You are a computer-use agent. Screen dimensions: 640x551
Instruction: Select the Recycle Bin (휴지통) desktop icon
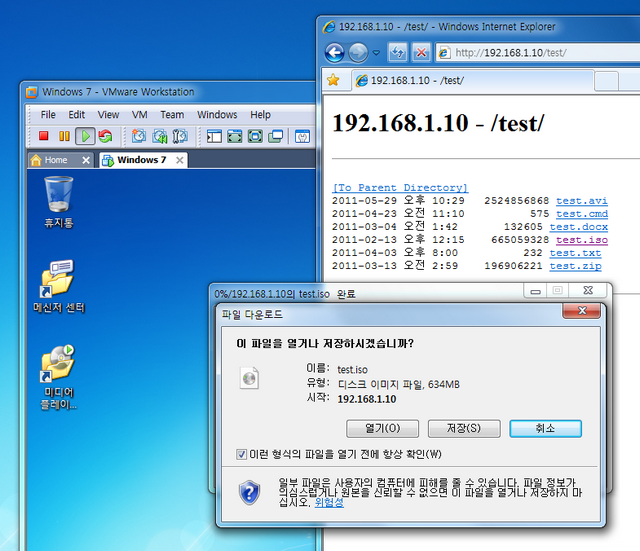59,202
